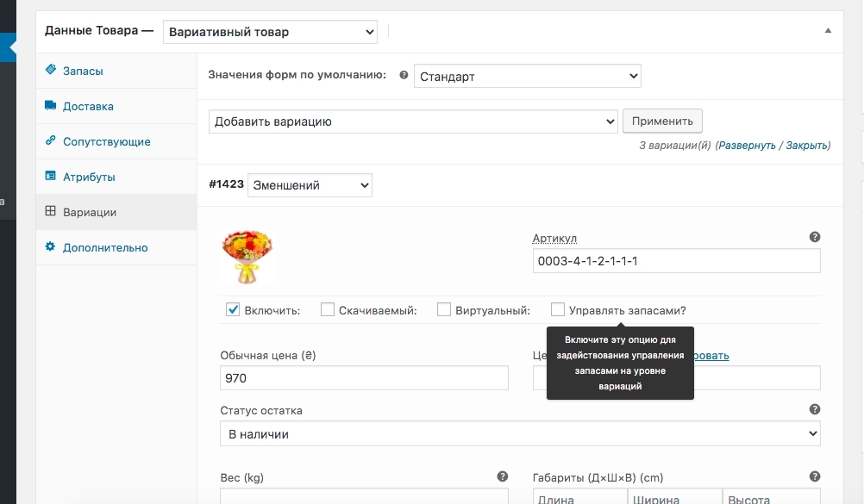Image resolution: width=864 pixels, height=504 pixels.
Task: Enable the Скачиваемый checkbox
Action: pyautogui.click(x=328, y=310)
